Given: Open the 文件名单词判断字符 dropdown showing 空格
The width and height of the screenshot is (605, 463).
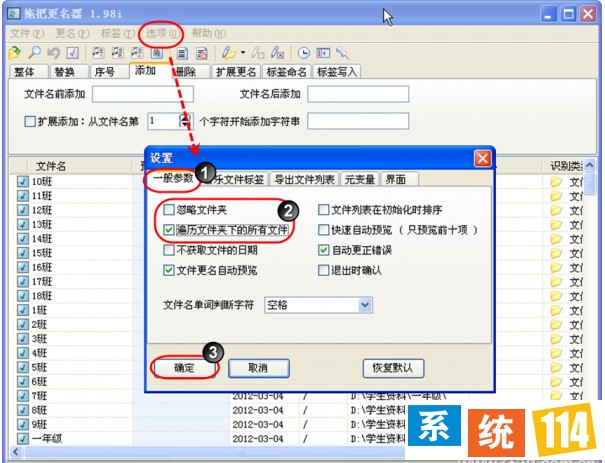Looking at the screenshot, I should (x=318, y=305).
